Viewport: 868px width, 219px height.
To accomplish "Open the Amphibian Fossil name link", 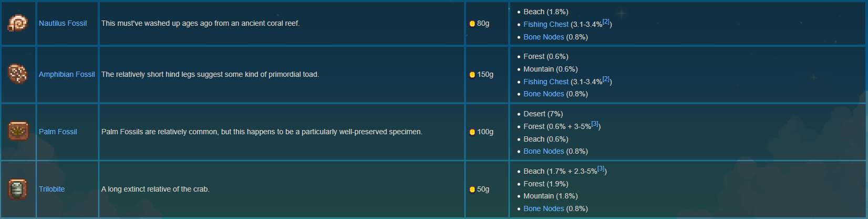I will 67,74.
